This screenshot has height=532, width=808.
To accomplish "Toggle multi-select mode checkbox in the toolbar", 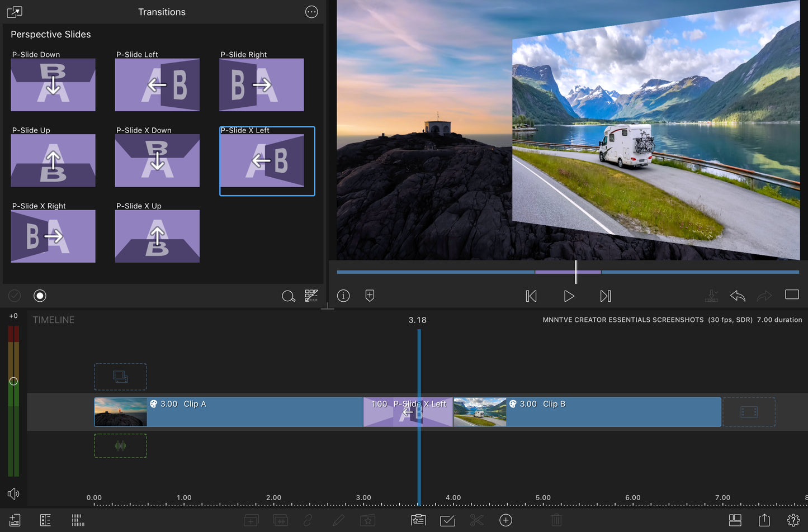I will 447,520.
